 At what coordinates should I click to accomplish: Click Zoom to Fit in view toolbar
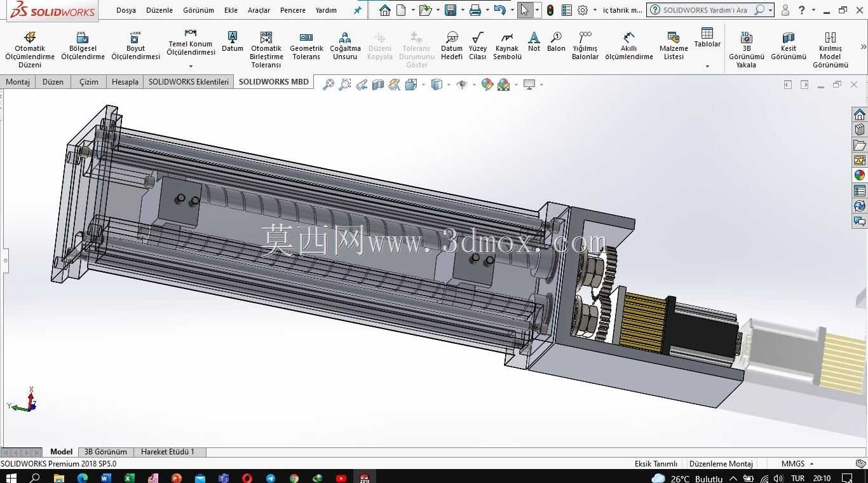click(x=329, y=85)
